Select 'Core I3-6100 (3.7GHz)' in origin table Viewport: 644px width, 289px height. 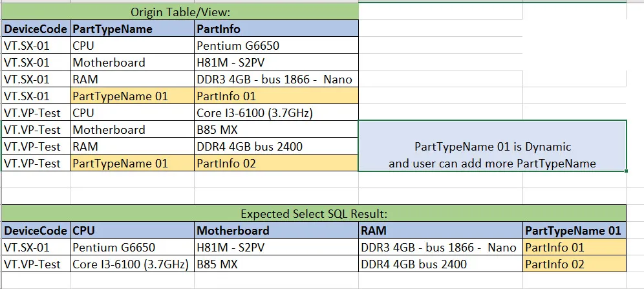(x=276, y=113)
